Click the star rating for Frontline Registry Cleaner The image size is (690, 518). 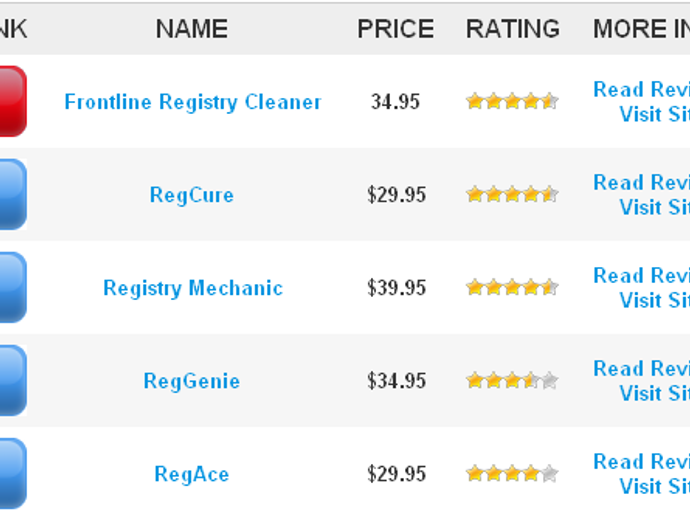511,101
